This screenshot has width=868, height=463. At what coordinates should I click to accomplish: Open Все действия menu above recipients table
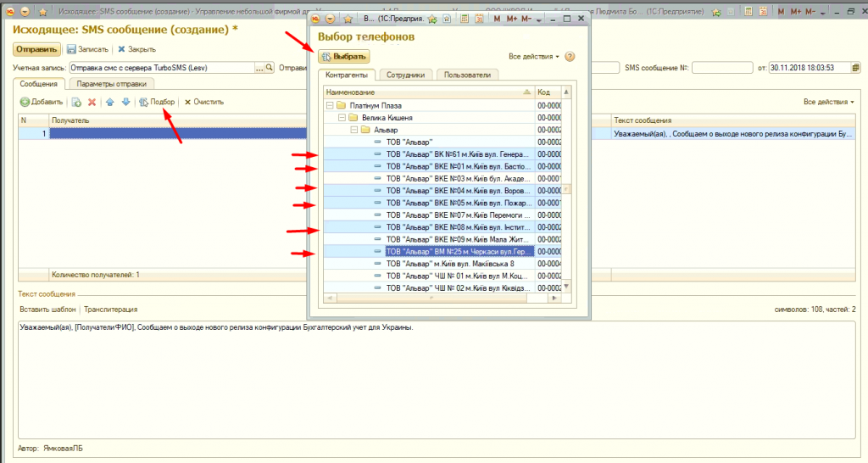[829, 102]
